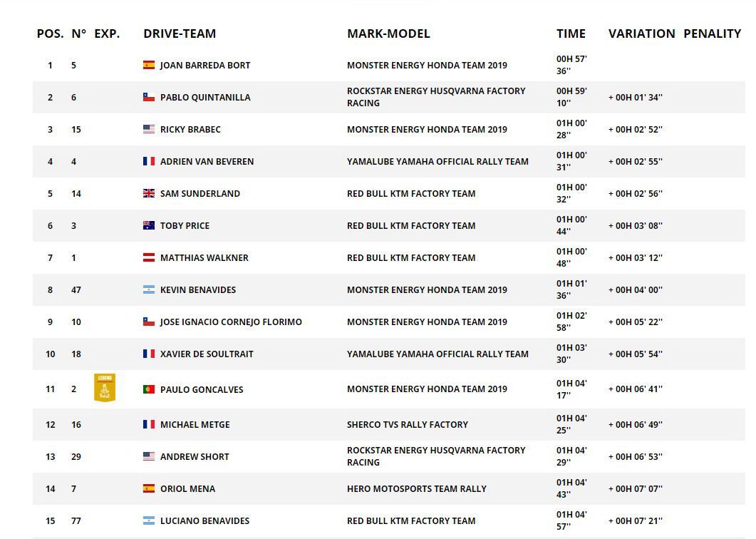Click Luciano Benavides rider name
This screenshot has width=756, height=539.
[x=204, y=520]
